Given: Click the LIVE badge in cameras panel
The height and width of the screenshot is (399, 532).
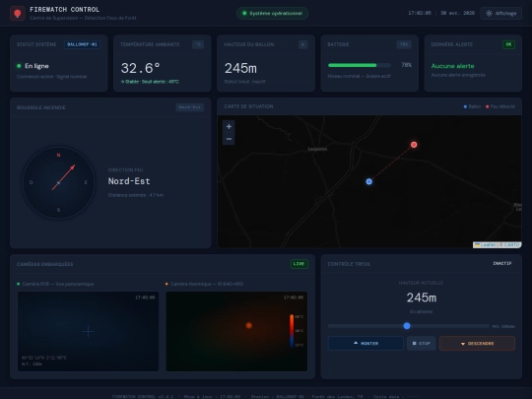Looking at the screenshot, I should [299, 264].
